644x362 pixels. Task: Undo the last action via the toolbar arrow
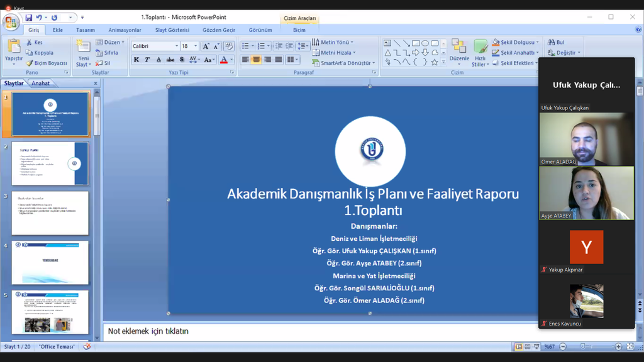[x=39, y=18]
